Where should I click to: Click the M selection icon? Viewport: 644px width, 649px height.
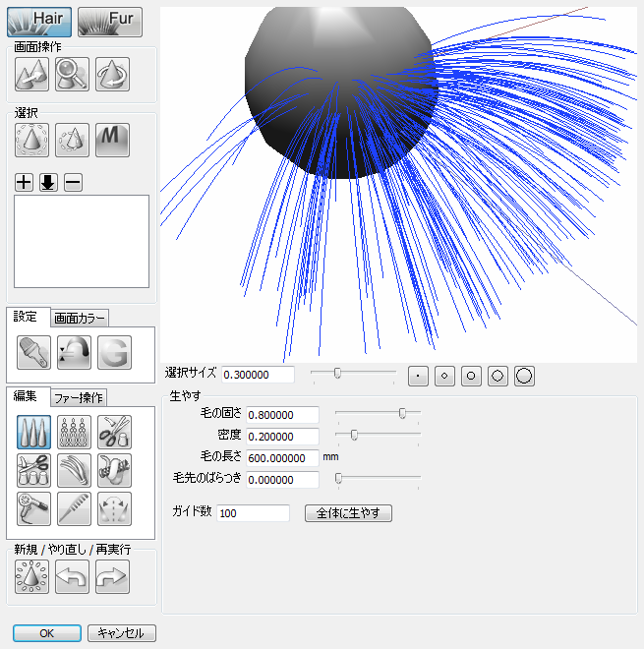point(112,140)
